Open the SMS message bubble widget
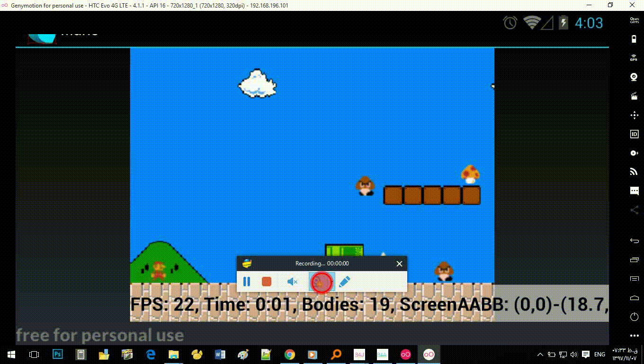Screen dimensions: 644x364 634,191
